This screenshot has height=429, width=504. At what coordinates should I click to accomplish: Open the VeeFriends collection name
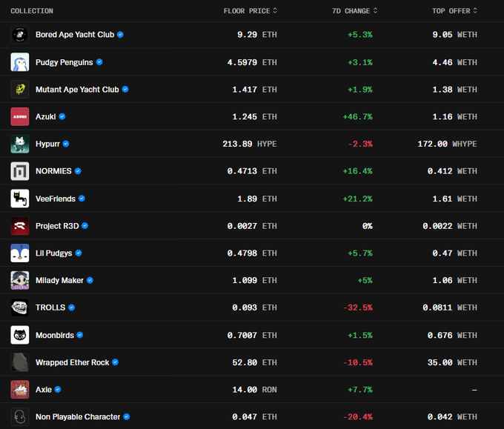click(x=56, y=199)
